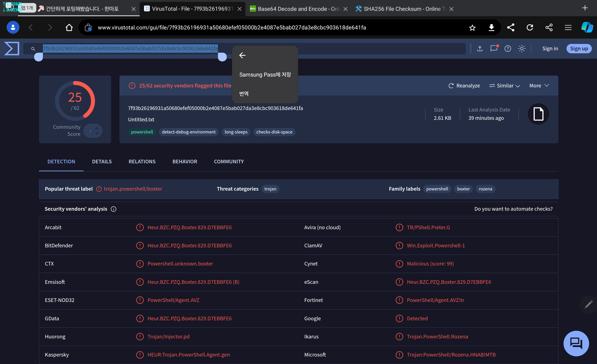Click the Kaspersky detection HEUR:Trojan.PowerShell.Agent.gen
This screenshot has width=597, height=364.
pyautogui.click(x=188, y=355)
